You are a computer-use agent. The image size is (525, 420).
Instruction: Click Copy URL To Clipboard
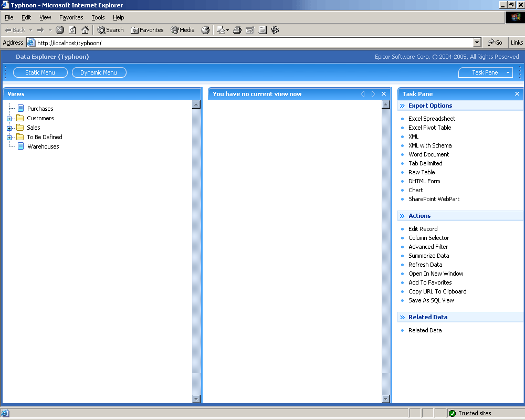point(437,291)
